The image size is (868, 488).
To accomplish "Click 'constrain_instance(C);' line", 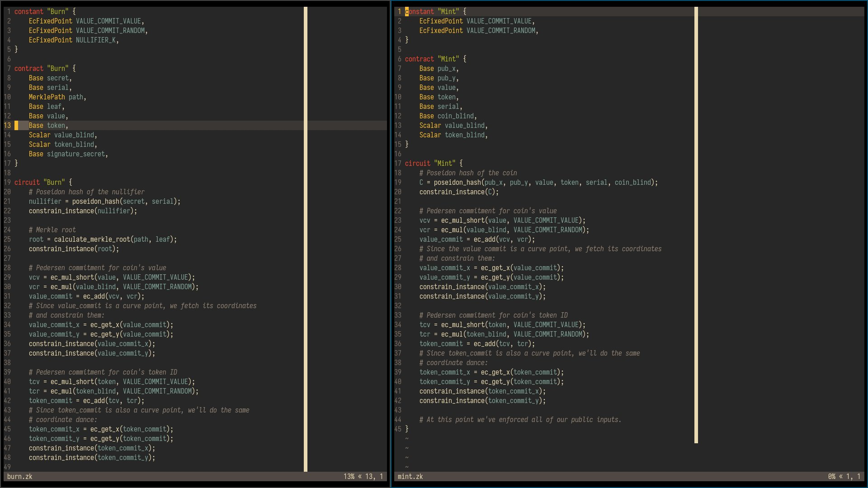I will tap(459, 192).
